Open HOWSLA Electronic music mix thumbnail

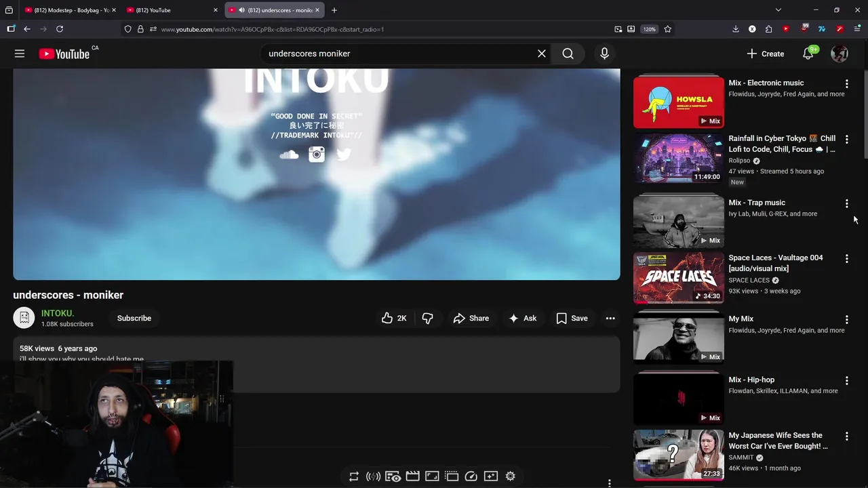click(679, 102)
